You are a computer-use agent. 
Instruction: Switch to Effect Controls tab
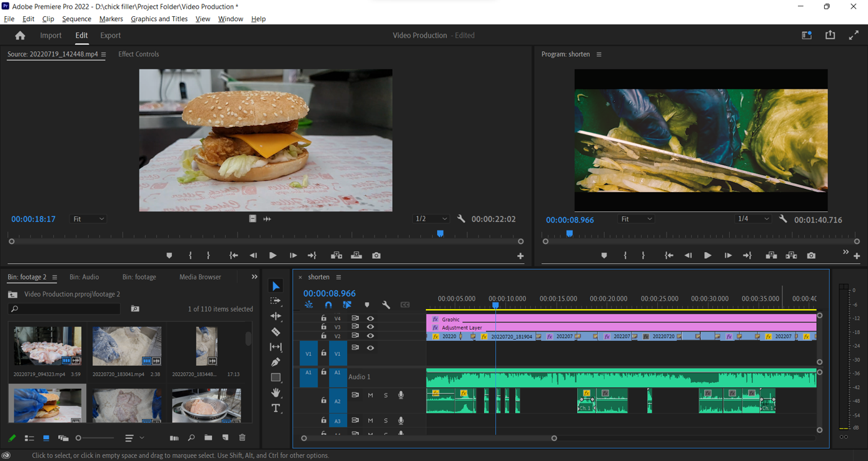pos(138,54)
